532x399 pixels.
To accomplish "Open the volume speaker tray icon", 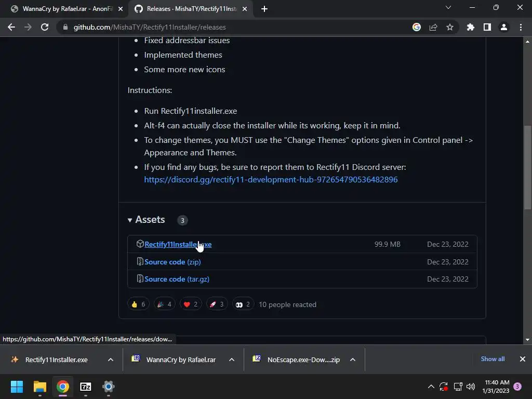I will tap(471, 387).
